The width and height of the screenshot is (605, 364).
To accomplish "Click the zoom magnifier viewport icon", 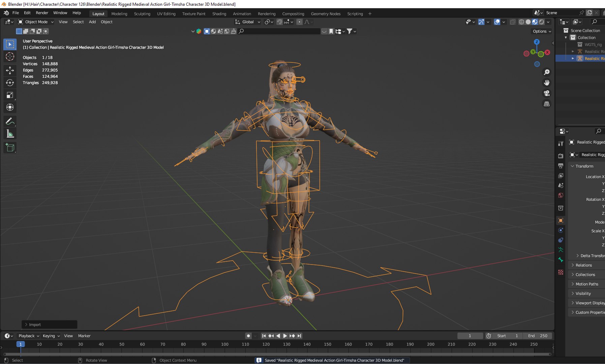I will tap(547, 72).
